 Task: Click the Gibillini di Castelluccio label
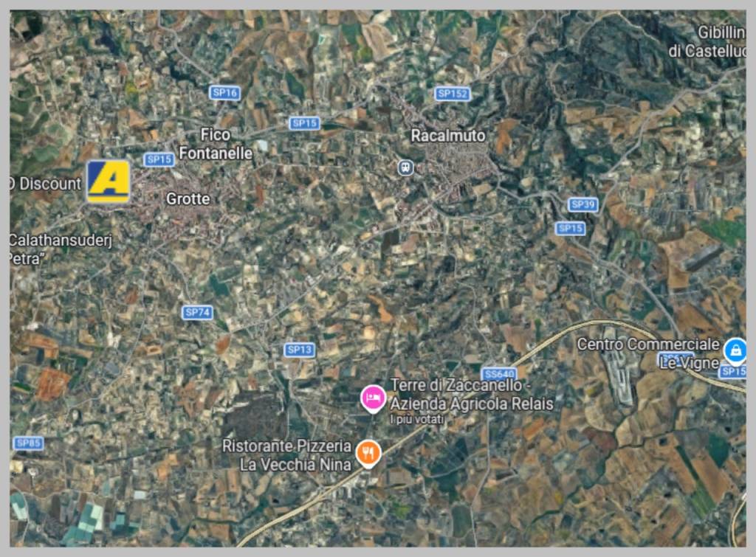(707, 41)
